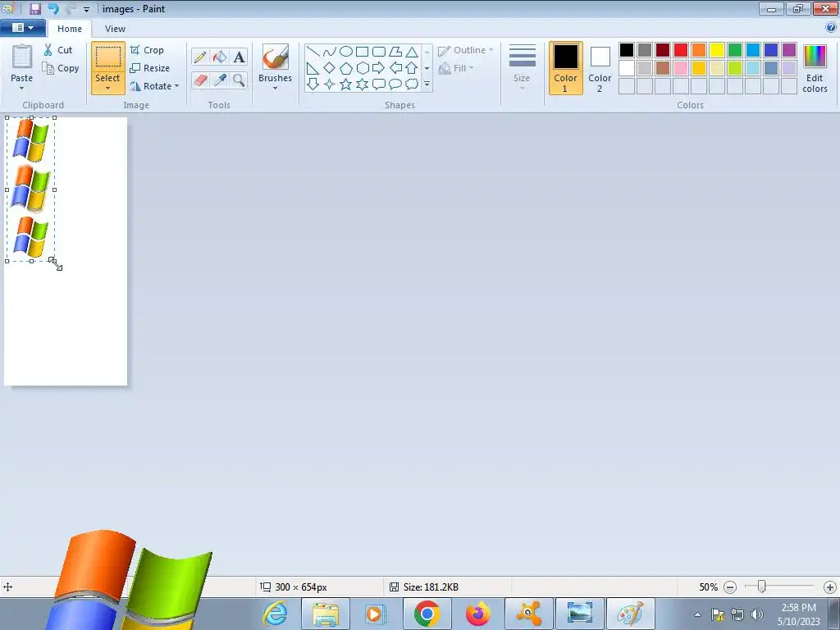Open the Paste dropdown arrow
Screen dimensions: 840x630
click(x=21, y=89)
